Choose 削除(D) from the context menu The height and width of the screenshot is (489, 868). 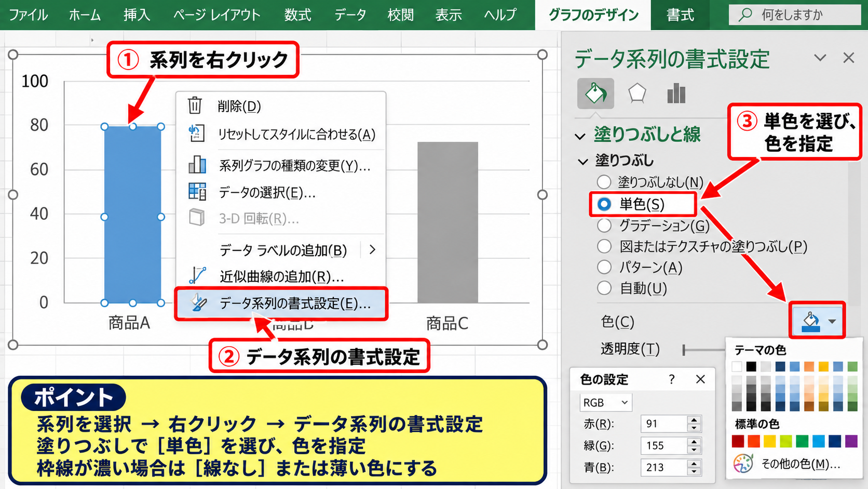tap(281, 106)
